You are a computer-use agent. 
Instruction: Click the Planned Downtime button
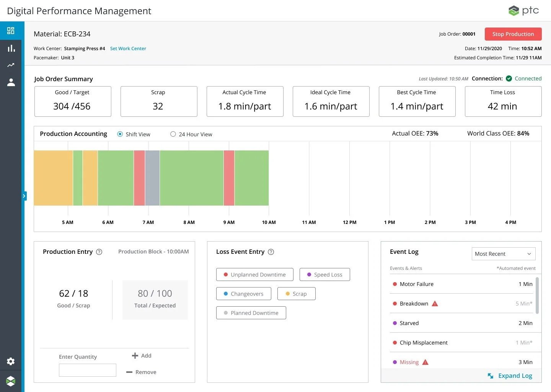251,313
